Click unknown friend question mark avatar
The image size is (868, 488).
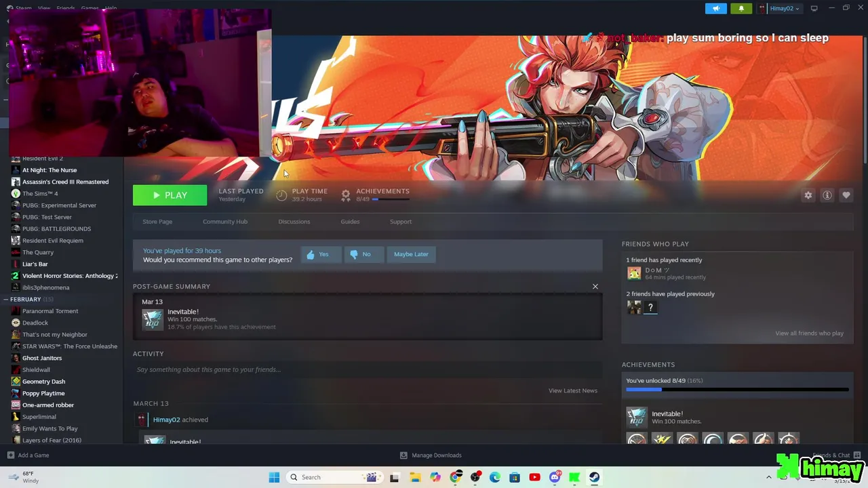pyautogui.click(x=650, y=308)
